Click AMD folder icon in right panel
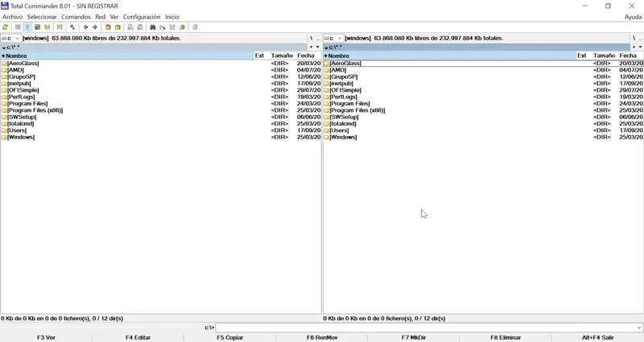The height and width of the screenshot is (342, 644). (x=327, y=70)
